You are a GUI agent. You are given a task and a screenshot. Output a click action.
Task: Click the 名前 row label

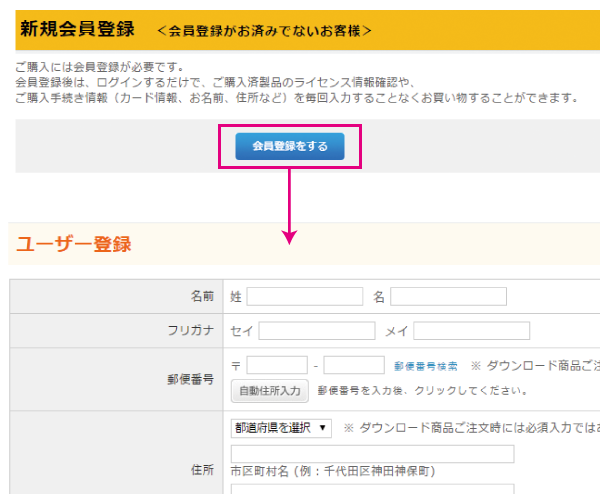[202, 296]
